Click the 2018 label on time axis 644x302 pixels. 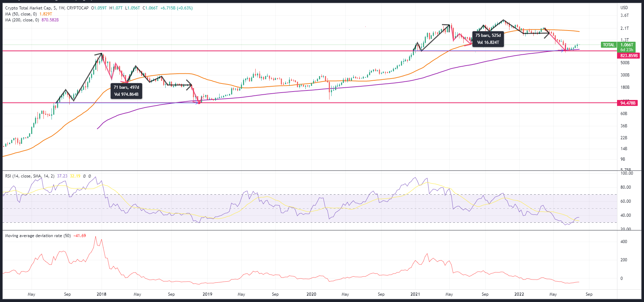click(102, 294)
